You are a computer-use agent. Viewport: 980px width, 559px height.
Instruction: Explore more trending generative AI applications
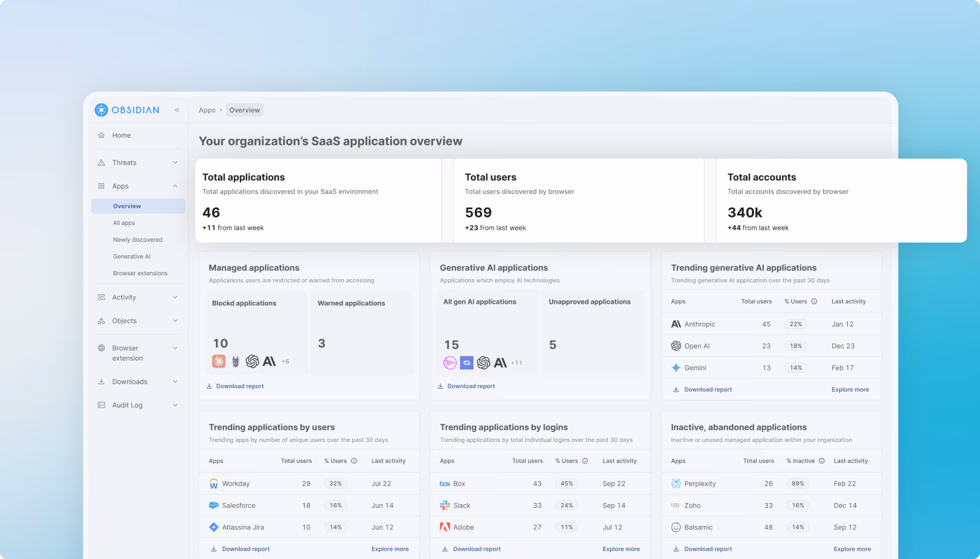(x=850, y=389)
